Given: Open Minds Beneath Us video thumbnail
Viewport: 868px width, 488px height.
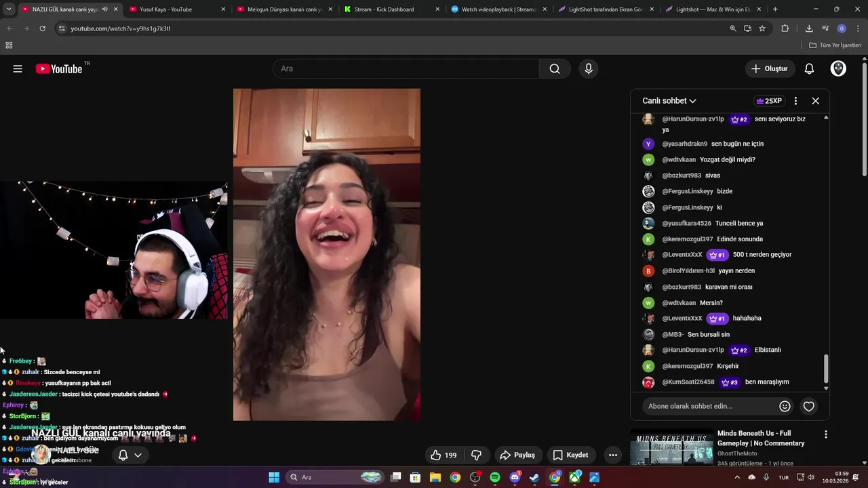Looking at the screenshot, I should (x=671, y=447).
